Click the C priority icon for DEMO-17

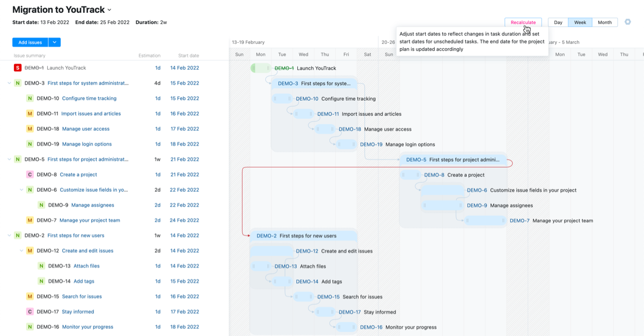[30, 312]
